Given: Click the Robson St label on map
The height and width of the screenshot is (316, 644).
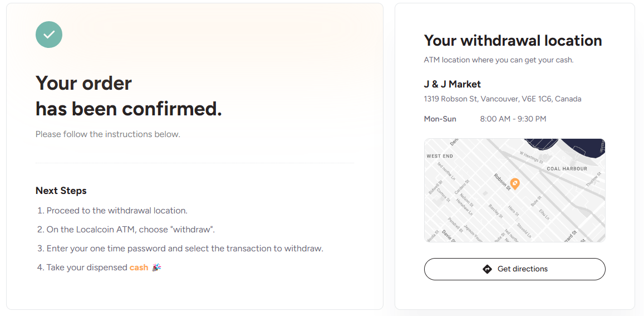Looking at the screenshot, I should (502, 182).
